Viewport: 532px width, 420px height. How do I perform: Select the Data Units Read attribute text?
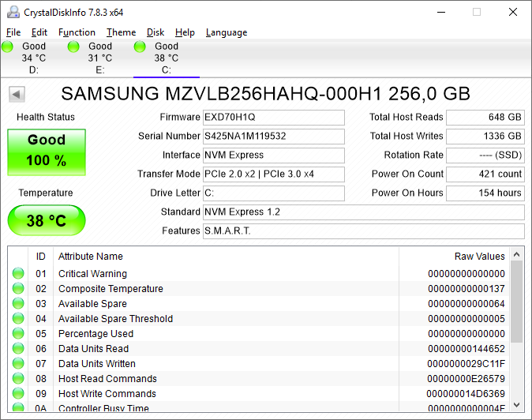click(x=93, y=348)
